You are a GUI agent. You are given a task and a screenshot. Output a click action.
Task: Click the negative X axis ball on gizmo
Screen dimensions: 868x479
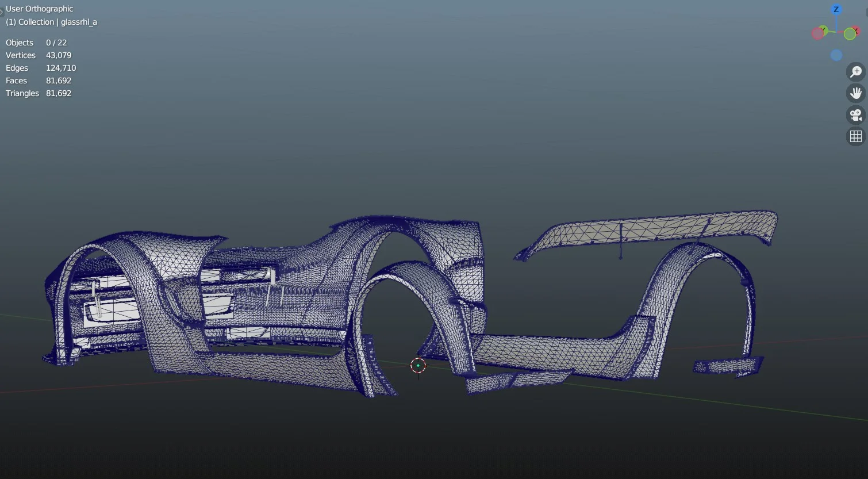pyautogui.click(x=818, y=33)
